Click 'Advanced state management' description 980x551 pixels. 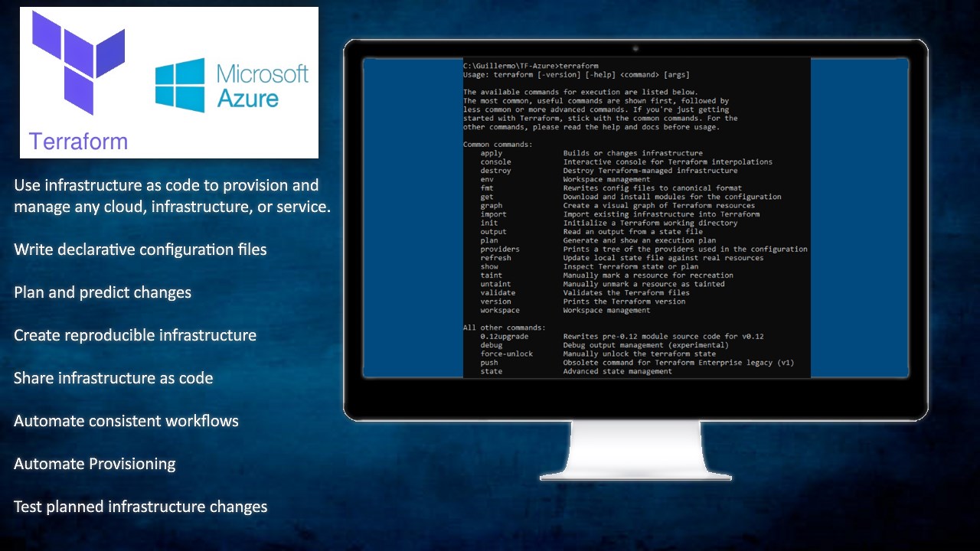coord(618,371)
